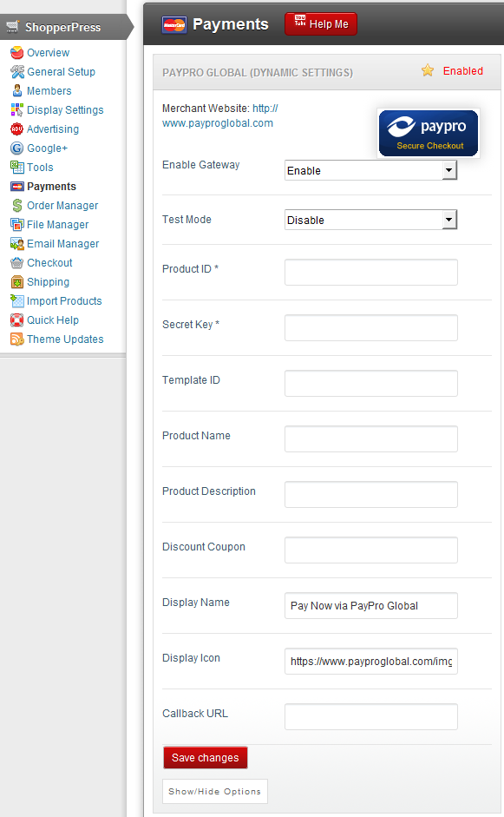
Task: Open the Overview menu item
Action: [x=48, y=53]
